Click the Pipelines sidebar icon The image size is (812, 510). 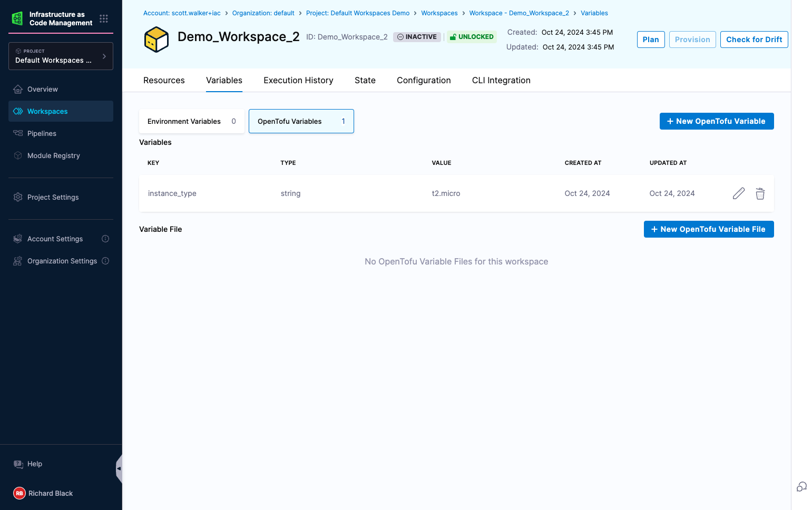18,133
